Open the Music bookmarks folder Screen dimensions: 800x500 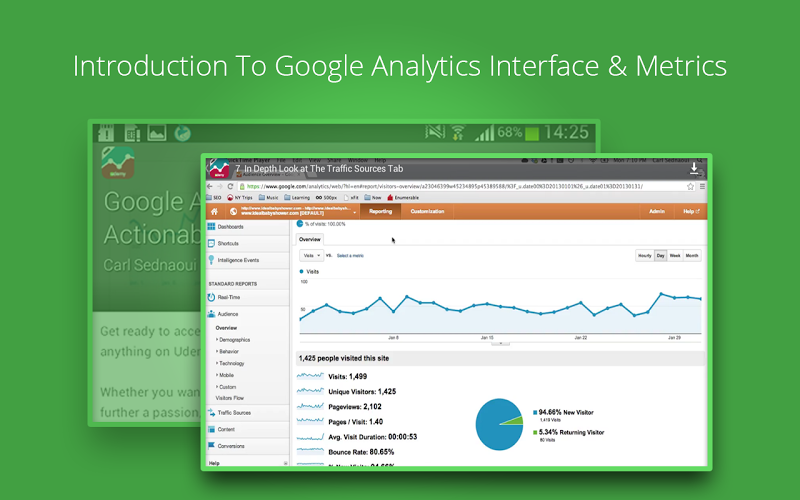(268, 197)
